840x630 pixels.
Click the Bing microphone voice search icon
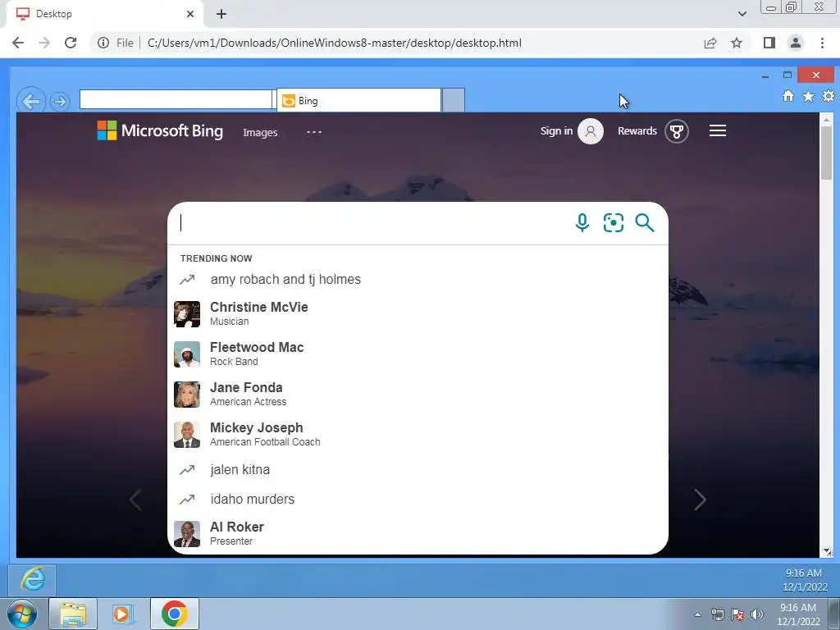pyautogui.click(x=582, y=222)
